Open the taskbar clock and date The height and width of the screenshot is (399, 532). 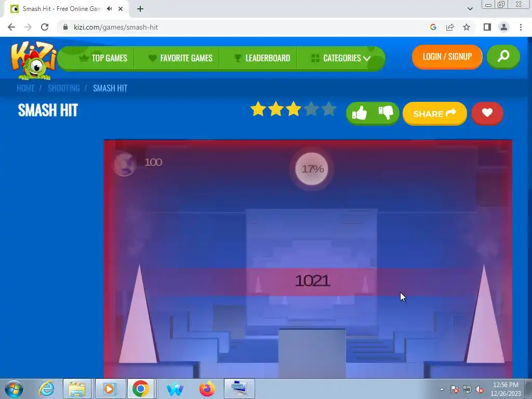[x=506, y=389]
